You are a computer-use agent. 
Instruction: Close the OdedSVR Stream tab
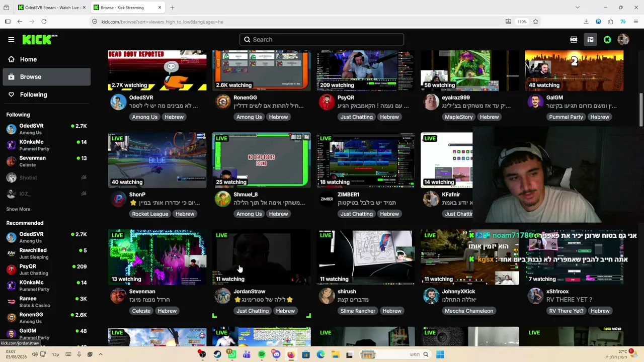click(x=84, y=8)
